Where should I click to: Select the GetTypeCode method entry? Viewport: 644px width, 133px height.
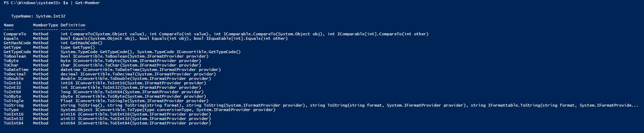(x=17, y=52)
